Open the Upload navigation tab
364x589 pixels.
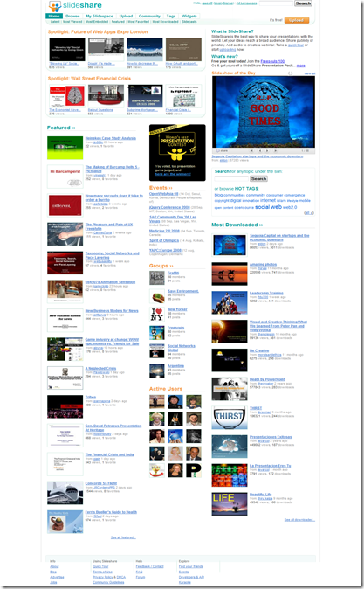point(126,16)
